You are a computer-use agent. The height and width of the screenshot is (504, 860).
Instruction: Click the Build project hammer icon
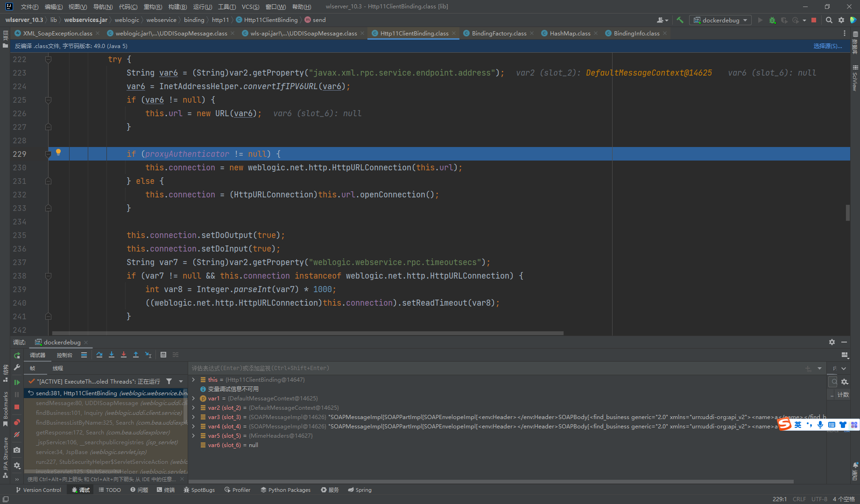(680, 20)
